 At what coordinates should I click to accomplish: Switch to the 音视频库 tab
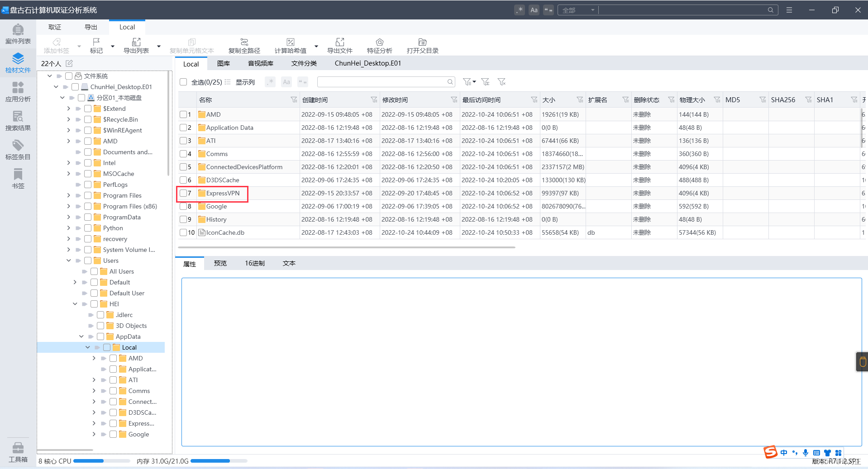point(261,63)
